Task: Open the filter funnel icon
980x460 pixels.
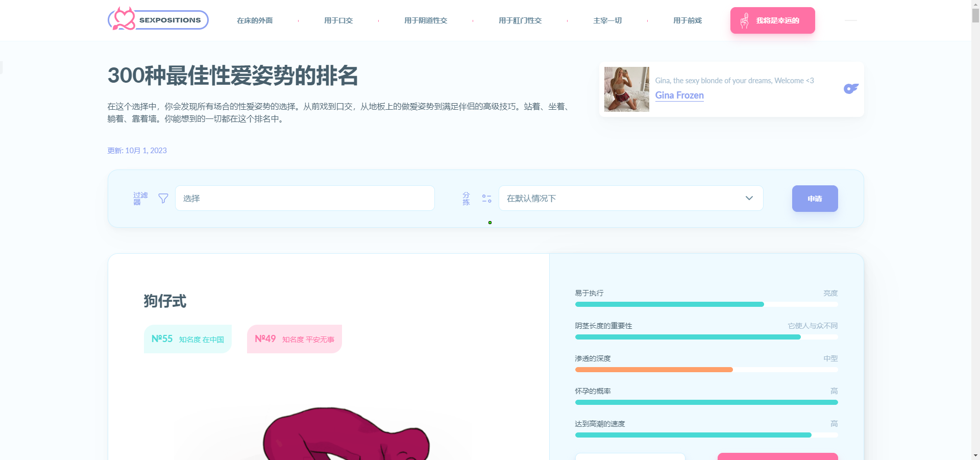Action: point(163,198)
